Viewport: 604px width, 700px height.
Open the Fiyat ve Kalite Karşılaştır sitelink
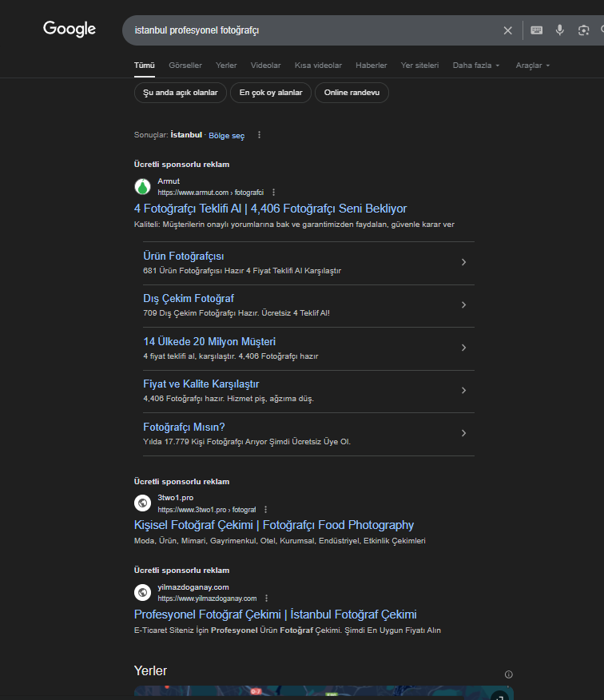pyautogui.click(x=201, y=384)
